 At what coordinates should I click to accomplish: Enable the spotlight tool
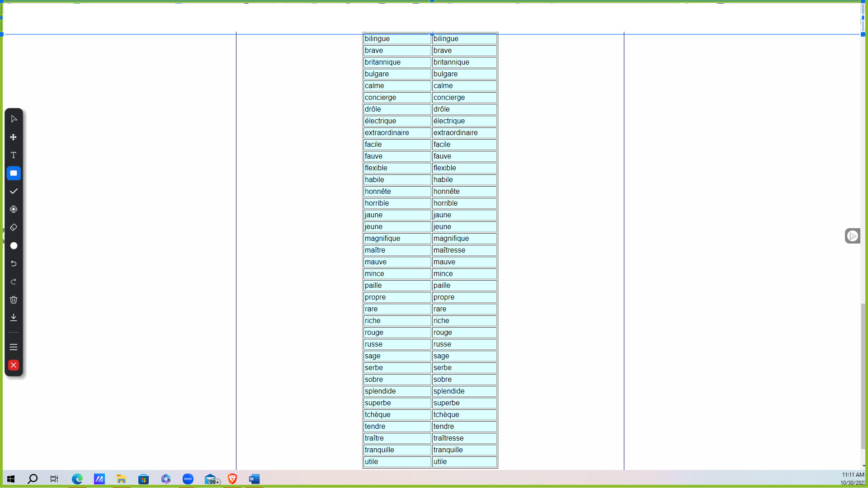point(14,209)
